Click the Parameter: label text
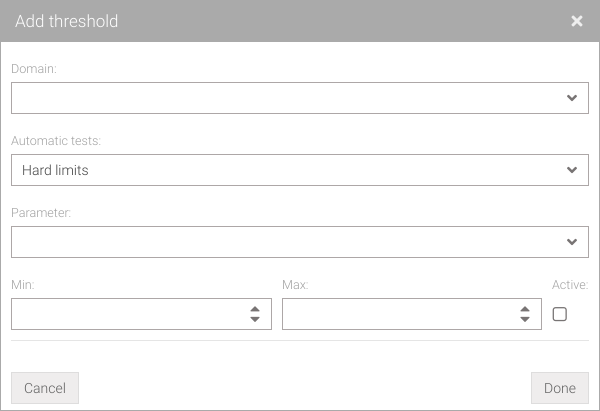The image size is (600, 411). [41, 213]
